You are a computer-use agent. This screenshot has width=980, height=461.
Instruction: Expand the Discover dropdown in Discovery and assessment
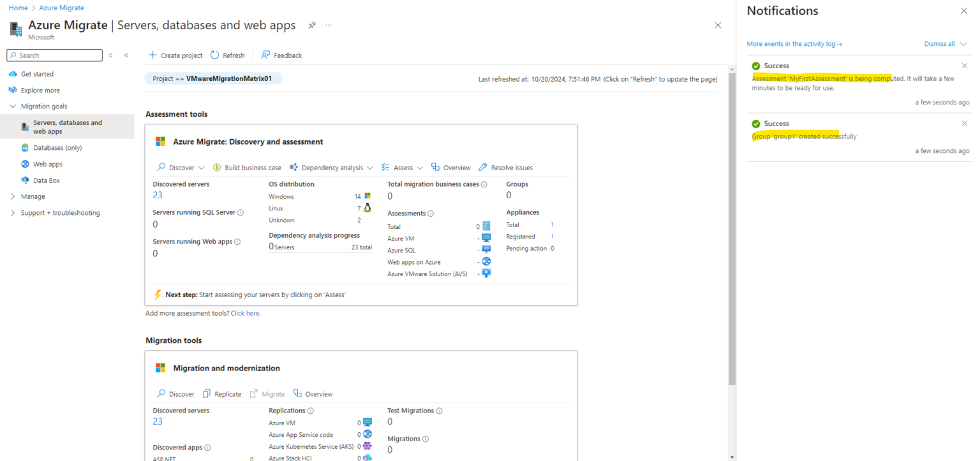179,167
